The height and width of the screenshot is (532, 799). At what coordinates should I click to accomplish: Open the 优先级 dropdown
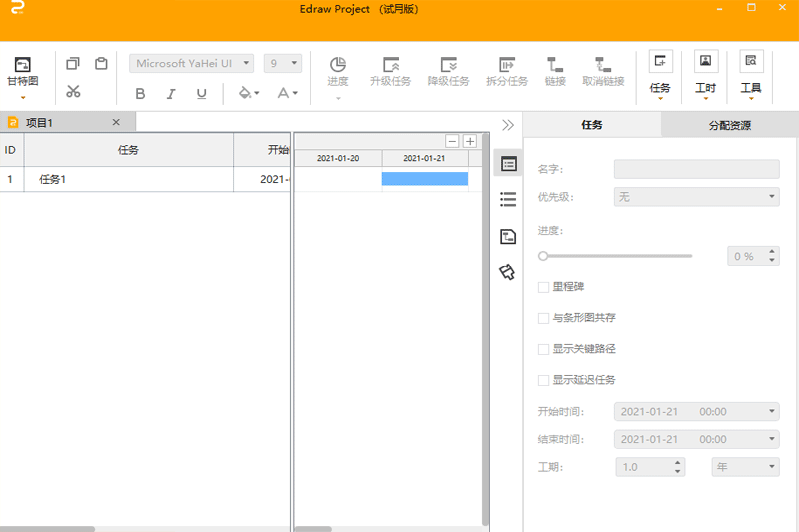[x=696, y=197]
